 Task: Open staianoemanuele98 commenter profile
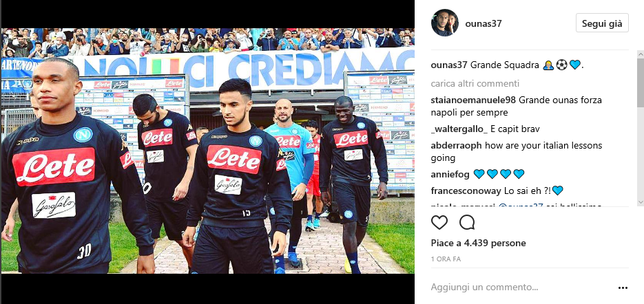coord(474,100)
